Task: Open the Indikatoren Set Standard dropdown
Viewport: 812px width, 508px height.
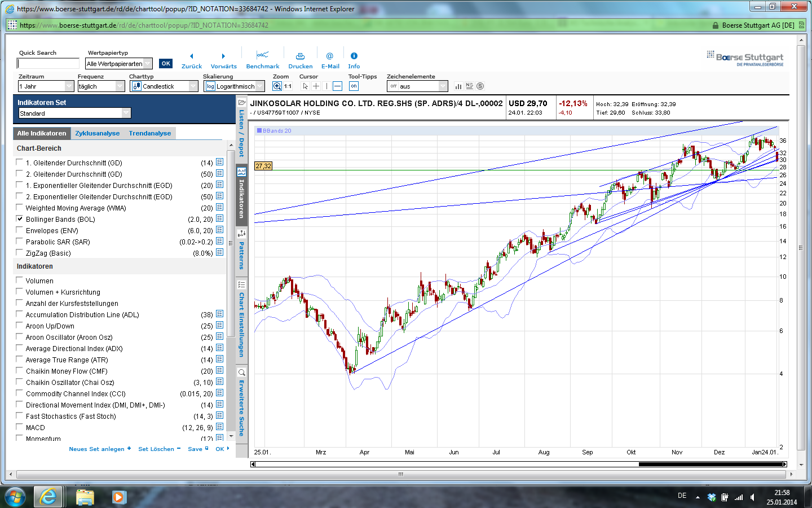Action: (x=74, y=113)
